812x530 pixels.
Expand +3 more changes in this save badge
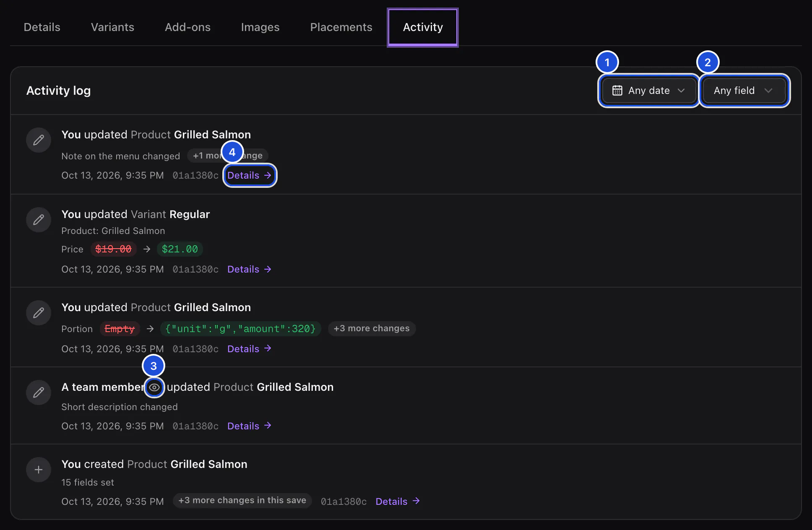tap(242, 500)
